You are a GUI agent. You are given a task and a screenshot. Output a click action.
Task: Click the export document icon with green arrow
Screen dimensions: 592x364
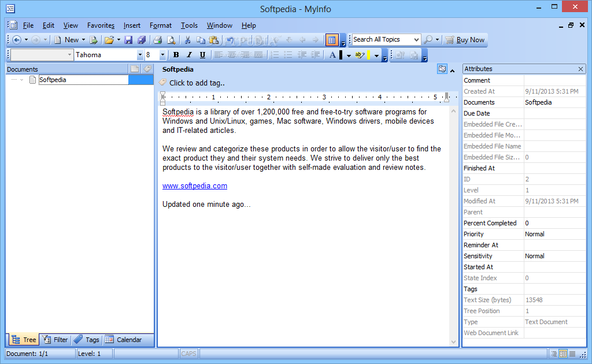coord(94,40)
